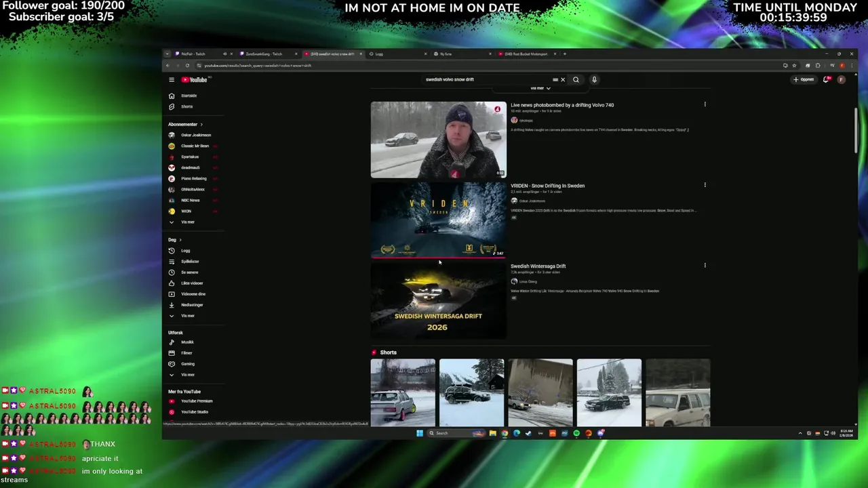Open the notifications bell
This screenshot has height=488, width=868.
click(826, 79)
